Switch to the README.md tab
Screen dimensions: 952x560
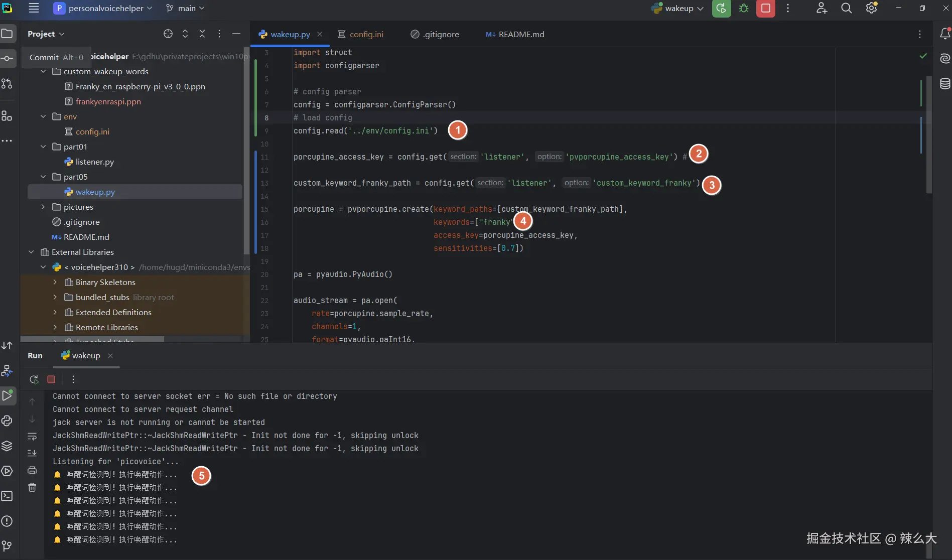point(521,34)
